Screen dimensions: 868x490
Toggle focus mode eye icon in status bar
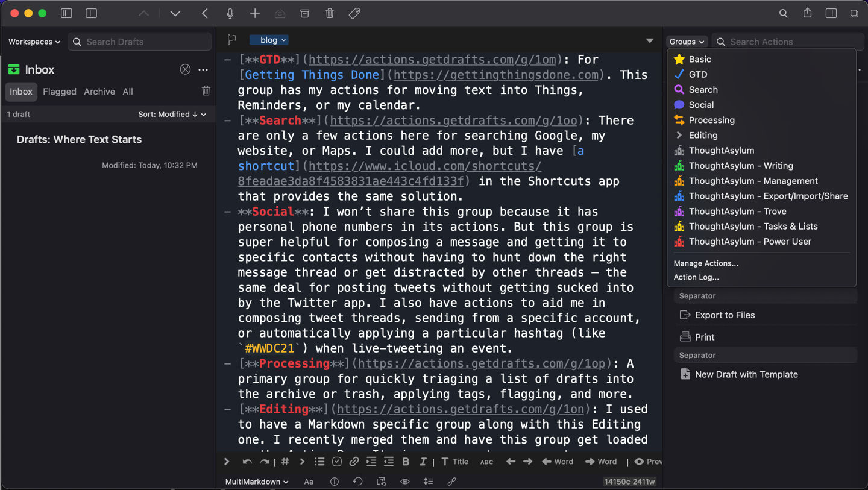point(405,482)
